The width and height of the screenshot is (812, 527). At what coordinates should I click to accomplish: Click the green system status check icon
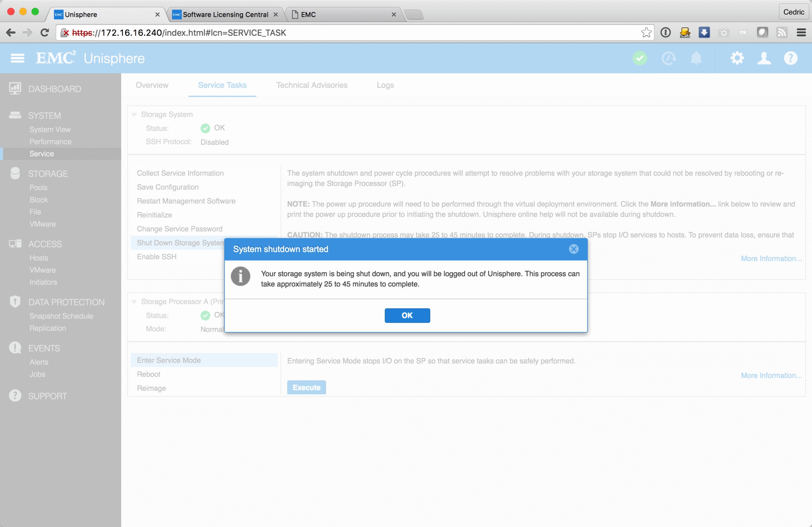tap(640, 58)
